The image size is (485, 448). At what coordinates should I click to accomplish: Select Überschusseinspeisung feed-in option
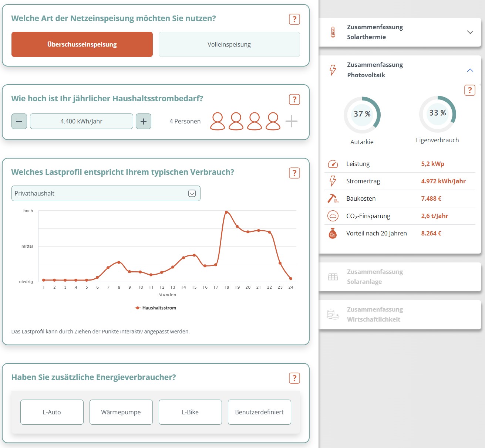click(82, 44)
